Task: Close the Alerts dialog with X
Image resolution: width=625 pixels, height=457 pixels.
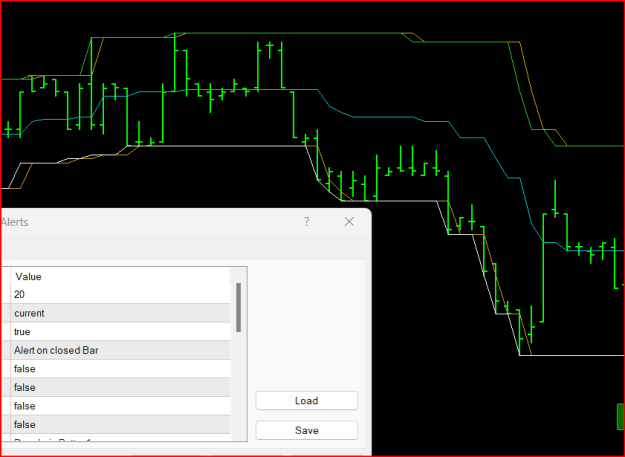Action: [x=349, y=222]
